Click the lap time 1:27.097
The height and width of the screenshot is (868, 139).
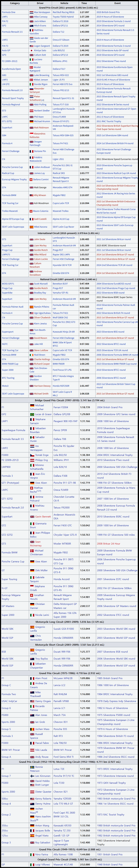(84, 12)
